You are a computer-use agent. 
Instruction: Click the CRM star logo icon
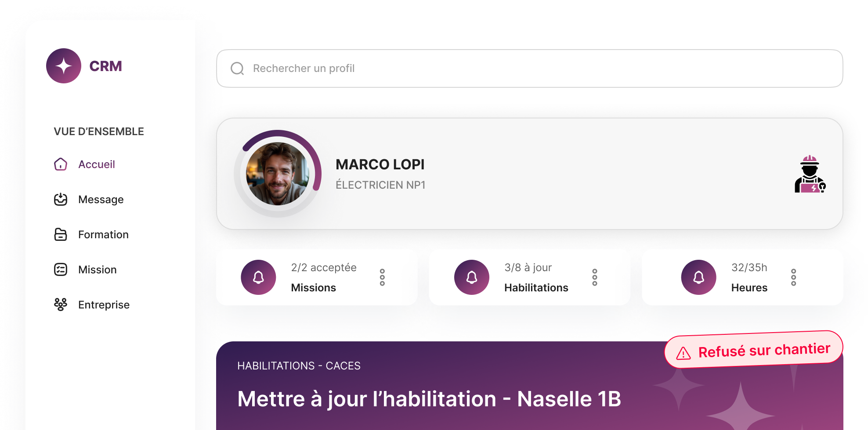64,66
